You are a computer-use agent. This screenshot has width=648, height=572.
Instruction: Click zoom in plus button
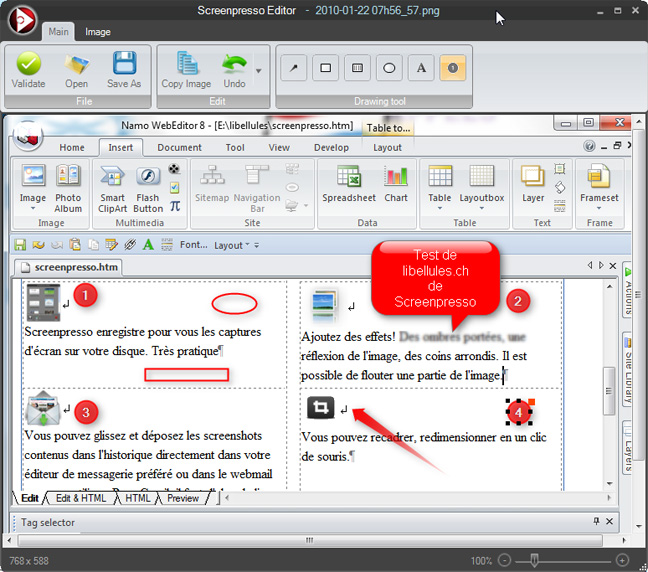click(622, 560)
